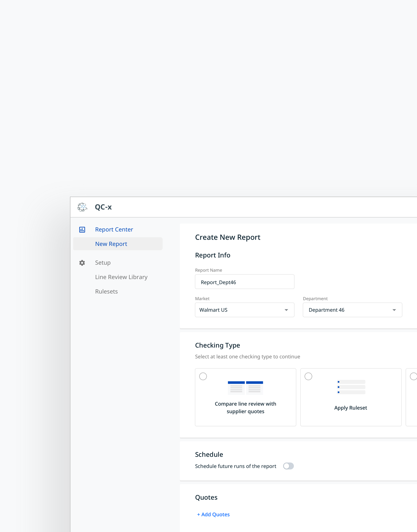Screen dimensions: 417x532
Task: Navigate to Rulesets page
Action: click(106, 292)
